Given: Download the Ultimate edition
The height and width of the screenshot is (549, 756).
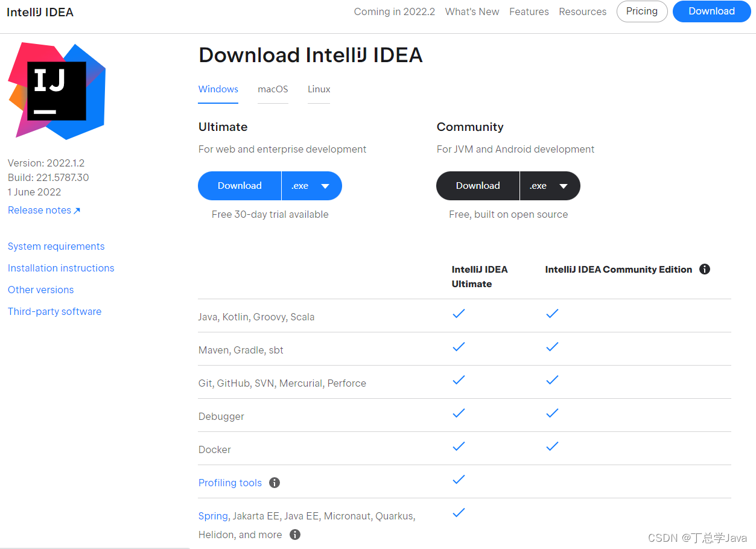Looking at the screenshot, I should tap(240, 186).
